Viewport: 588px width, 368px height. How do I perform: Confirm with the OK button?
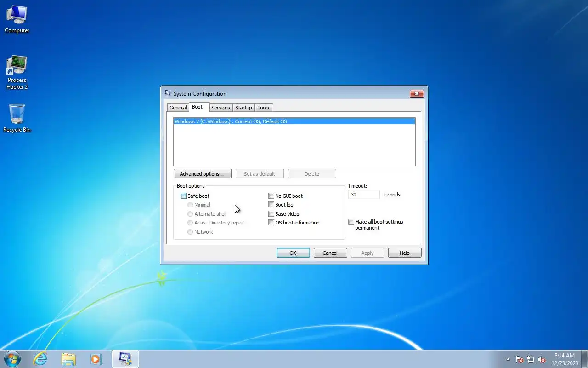point(293,253)
